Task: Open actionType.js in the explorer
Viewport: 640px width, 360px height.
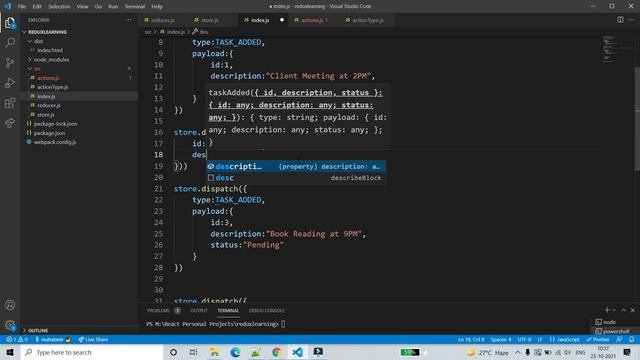Action: (53, 87)
